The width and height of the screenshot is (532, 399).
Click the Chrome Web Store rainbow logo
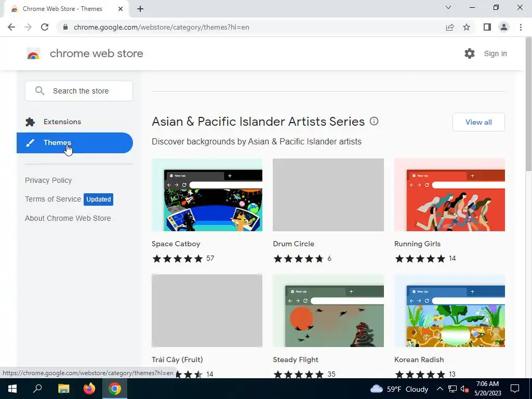pos(33,54)
